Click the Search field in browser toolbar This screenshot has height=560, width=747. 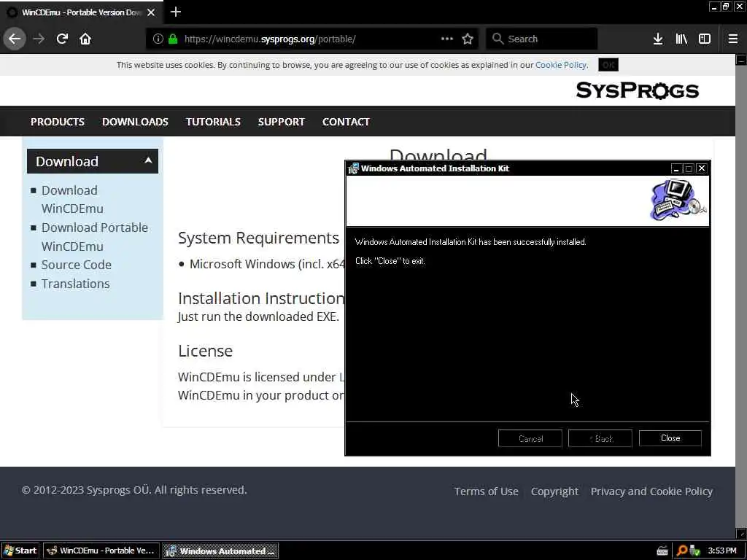coord(542,39)
